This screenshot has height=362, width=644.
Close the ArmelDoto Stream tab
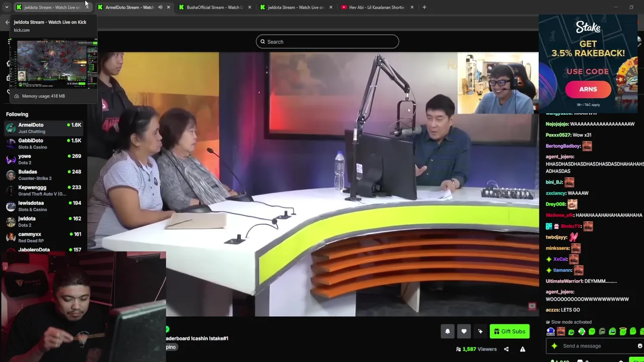[x=168, y=7]
